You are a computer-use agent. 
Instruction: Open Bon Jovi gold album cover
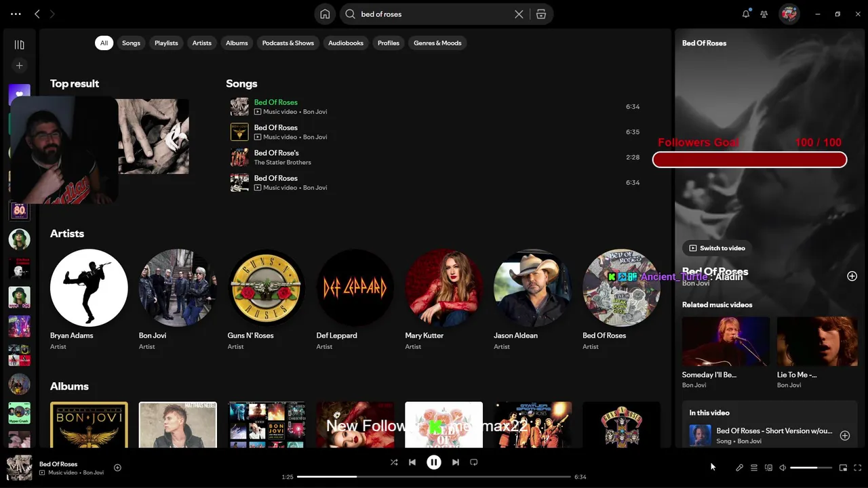coord(89,425)
